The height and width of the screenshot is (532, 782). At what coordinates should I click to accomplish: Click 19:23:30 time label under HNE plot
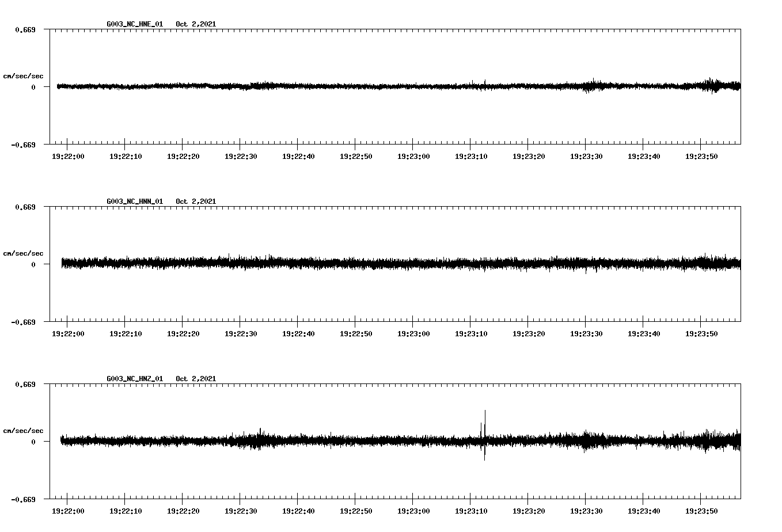(x=586, y=156)
